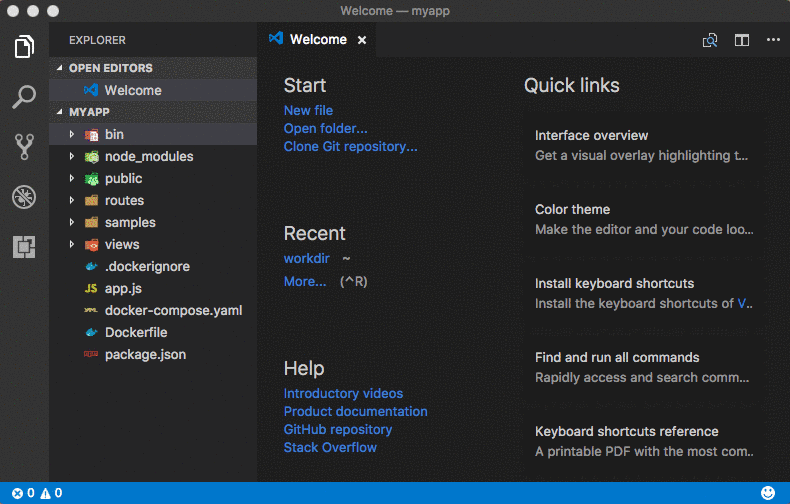Click the warnings triangle in status bar

click(45, 493)
